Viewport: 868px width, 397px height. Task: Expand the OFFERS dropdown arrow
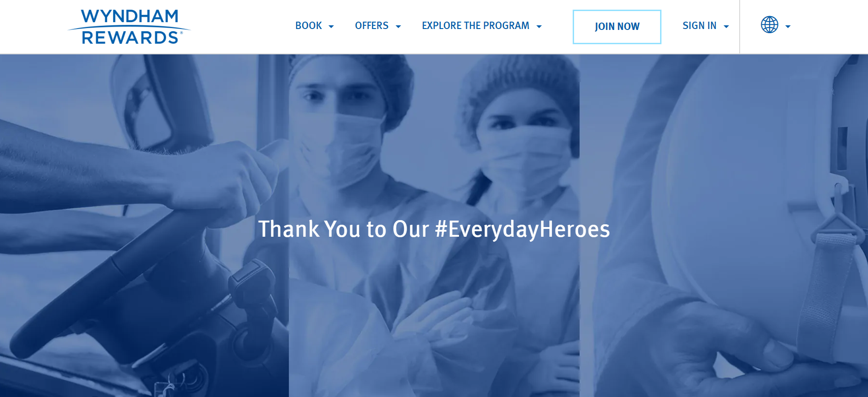(398, 27)
